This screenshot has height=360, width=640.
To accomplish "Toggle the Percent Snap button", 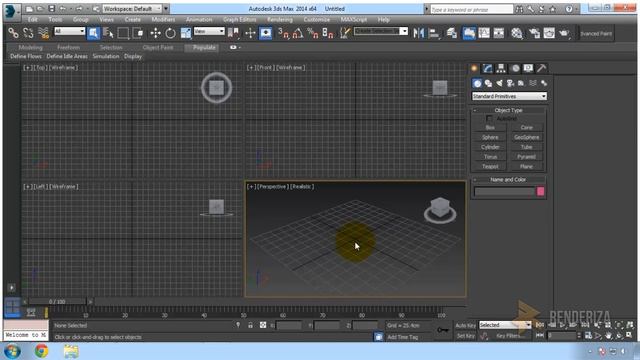I will point(313,33).
